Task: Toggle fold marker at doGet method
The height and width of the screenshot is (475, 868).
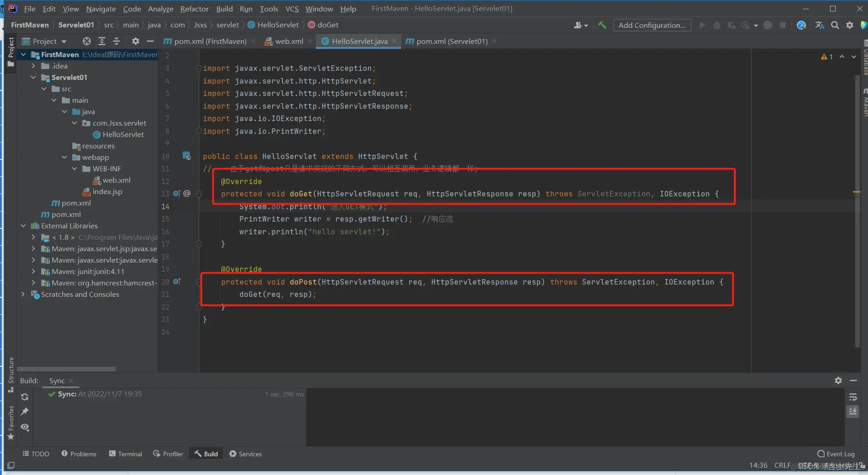Action: click(x=199, y=194)
